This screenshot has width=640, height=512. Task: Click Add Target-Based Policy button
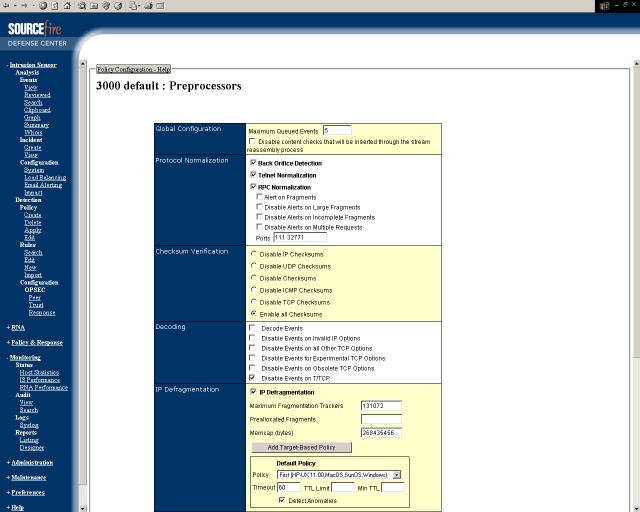click(301, 447)
